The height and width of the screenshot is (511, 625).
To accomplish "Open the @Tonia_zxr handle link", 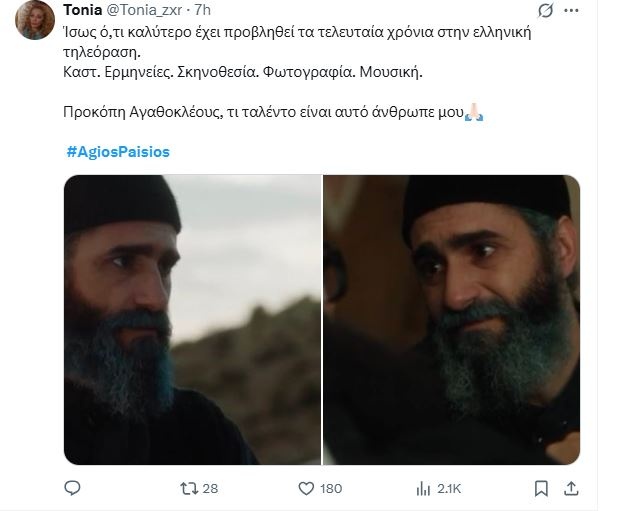I will point(144,10).
